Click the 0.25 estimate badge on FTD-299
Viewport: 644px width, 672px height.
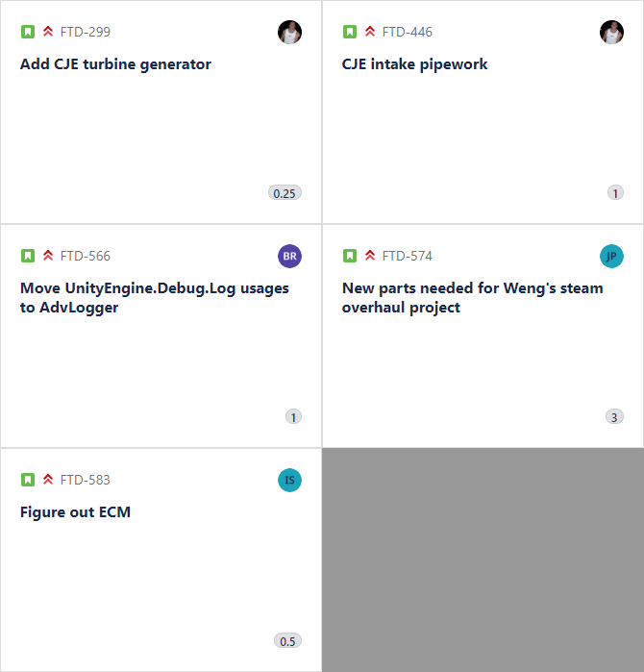click(285, 193)
